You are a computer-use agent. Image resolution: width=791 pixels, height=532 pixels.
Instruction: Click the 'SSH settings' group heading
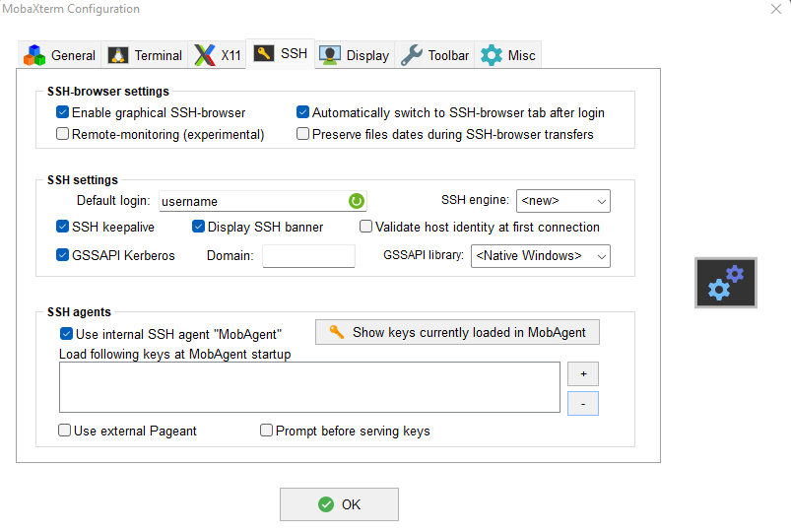[x=83, y=180]
